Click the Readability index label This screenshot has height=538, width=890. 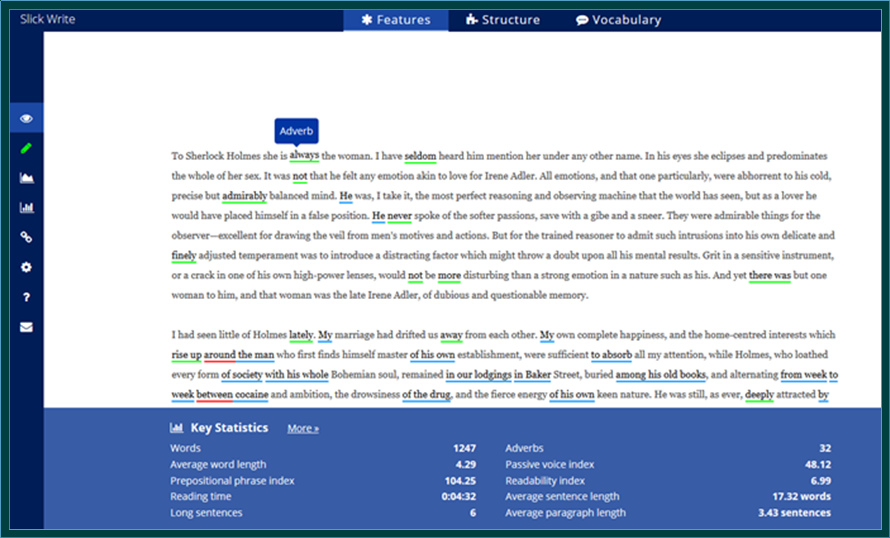545,481
